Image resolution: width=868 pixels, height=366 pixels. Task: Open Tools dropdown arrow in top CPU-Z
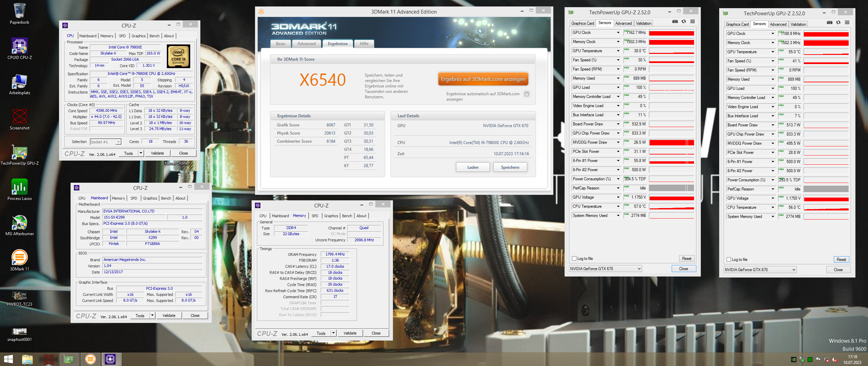pyautogui.click(x=141, y=153)
